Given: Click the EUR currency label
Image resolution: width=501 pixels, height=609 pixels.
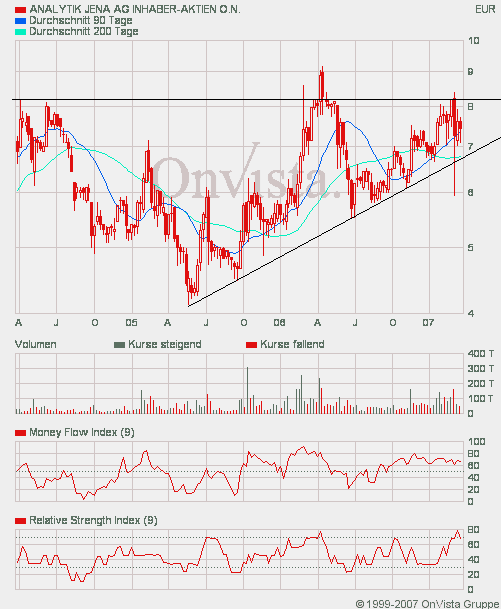Looking at the screenshot, I should click(485, 9).
